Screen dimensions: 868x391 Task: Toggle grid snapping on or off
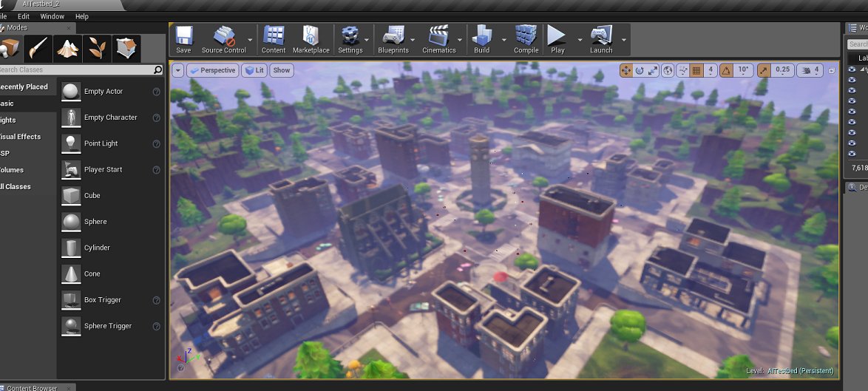pyautogui.click(x=696, y=70)
